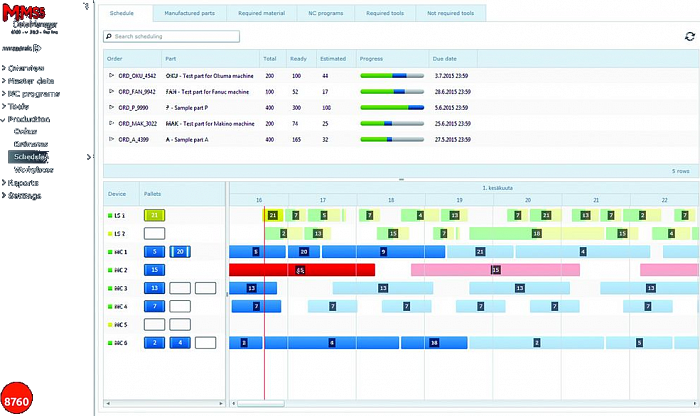Expand the Reports section
The width and height of the screenshot is (700, 416).
coord(4,183)
